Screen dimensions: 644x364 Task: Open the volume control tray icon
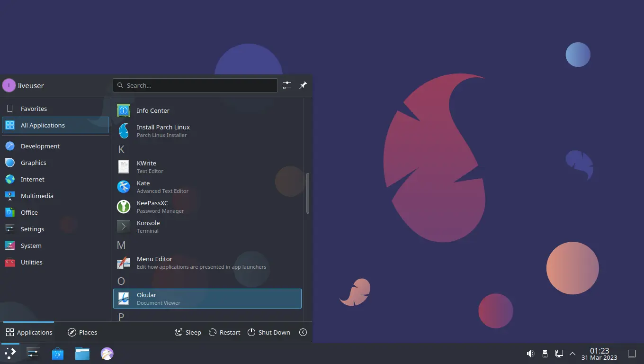pos(531,354)
